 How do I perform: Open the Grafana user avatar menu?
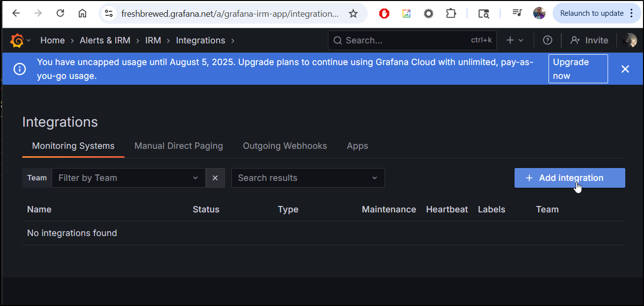(x=629, y=40)
